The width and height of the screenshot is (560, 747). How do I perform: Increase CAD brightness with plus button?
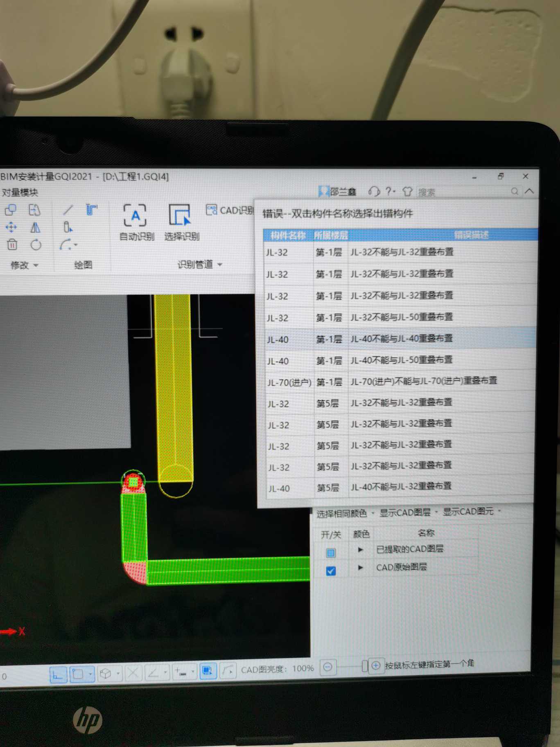[375, 666]
